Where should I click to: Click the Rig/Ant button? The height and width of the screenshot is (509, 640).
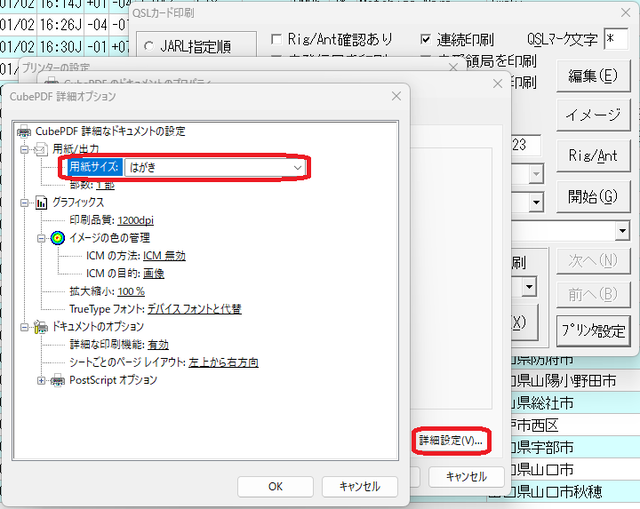[593, 156]
